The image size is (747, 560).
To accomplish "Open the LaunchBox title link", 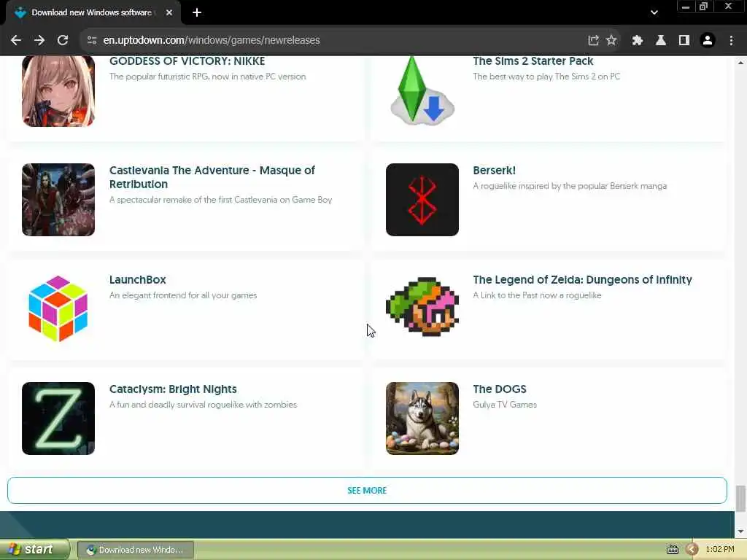I will coord(138,279).
